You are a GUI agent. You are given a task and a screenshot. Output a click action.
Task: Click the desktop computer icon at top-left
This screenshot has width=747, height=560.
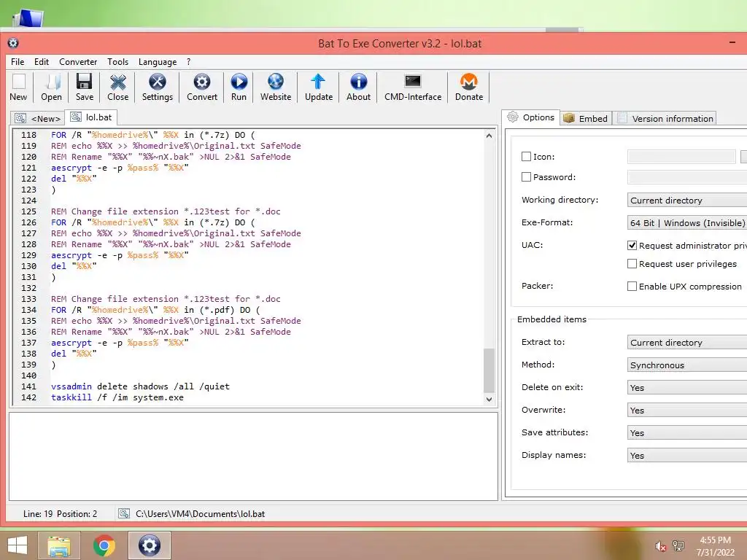coord(28,18)
